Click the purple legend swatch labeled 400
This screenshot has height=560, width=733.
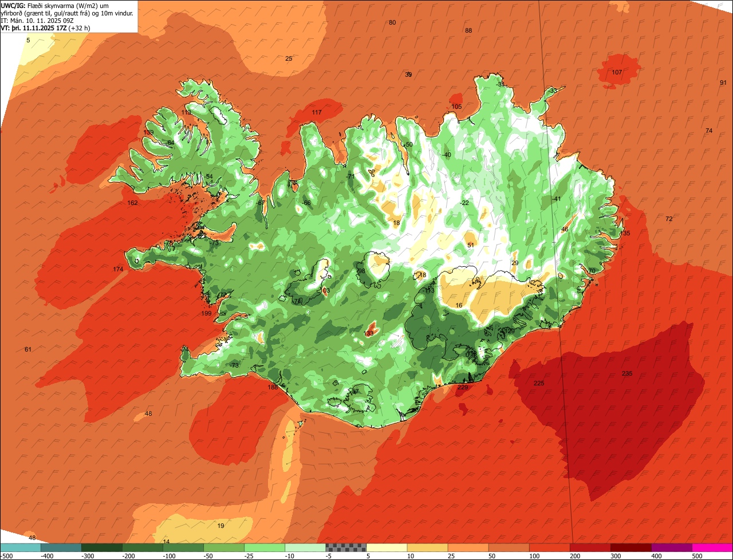672,547
